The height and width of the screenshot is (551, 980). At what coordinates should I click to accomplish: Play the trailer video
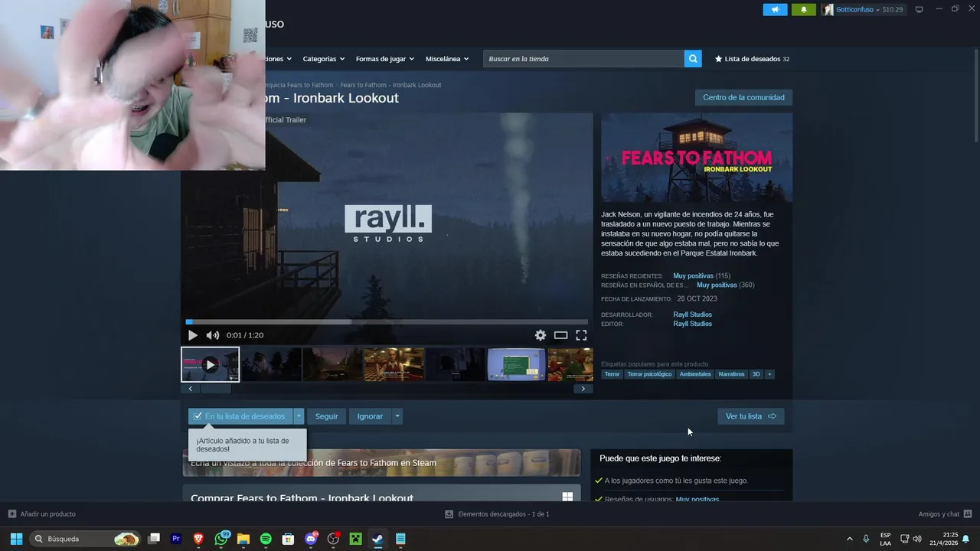tap(192, 335)
